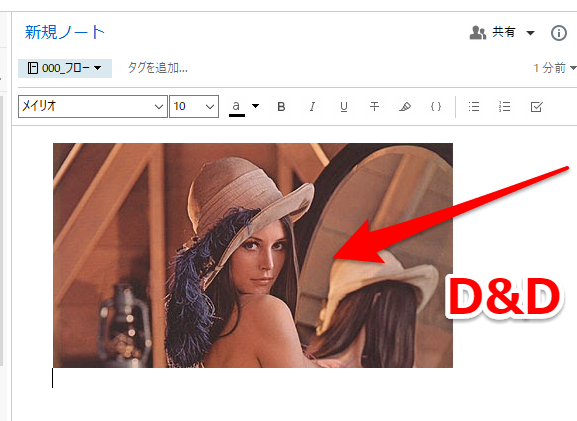The width and height of the screenshot is (577, 421).
Task: Click the share people icon
Action: (x=478, y=33)
